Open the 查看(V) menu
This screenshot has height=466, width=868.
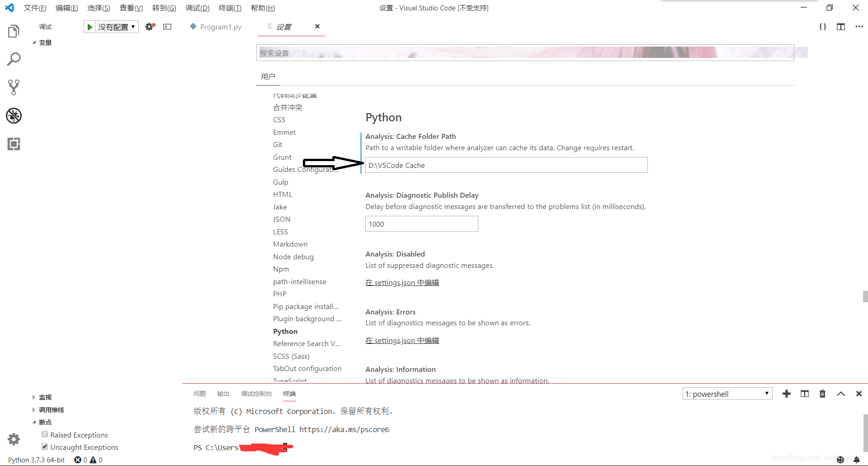[x=131, y=8]
